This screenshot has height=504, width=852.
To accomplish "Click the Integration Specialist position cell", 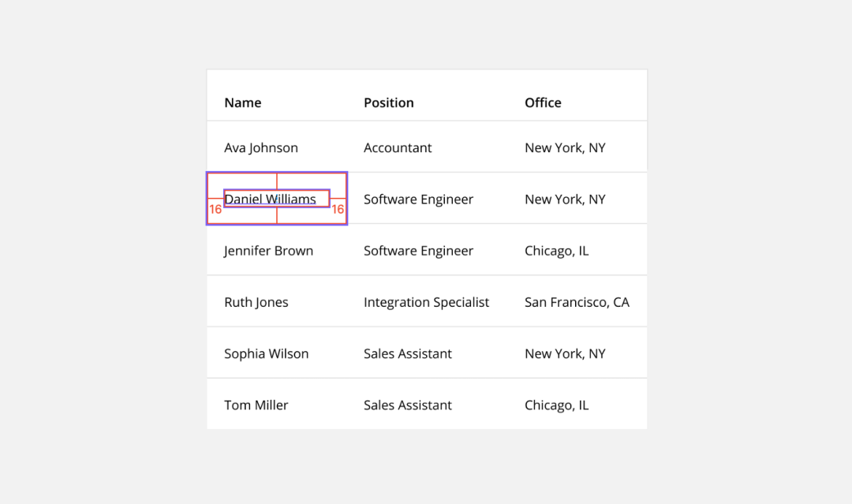I will 426,302.
